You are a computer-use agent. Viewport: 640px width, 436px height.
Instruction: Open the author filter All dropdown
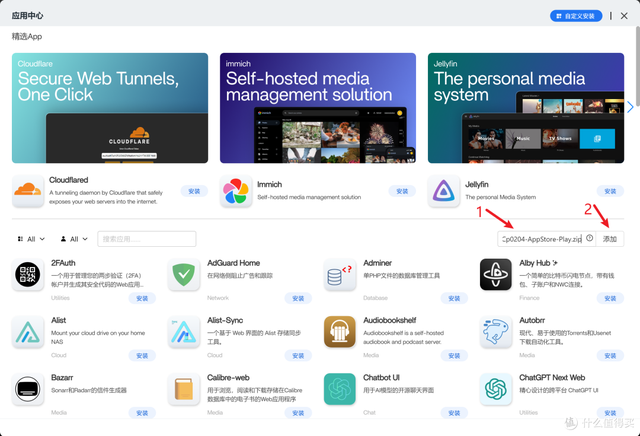[74, 239]
